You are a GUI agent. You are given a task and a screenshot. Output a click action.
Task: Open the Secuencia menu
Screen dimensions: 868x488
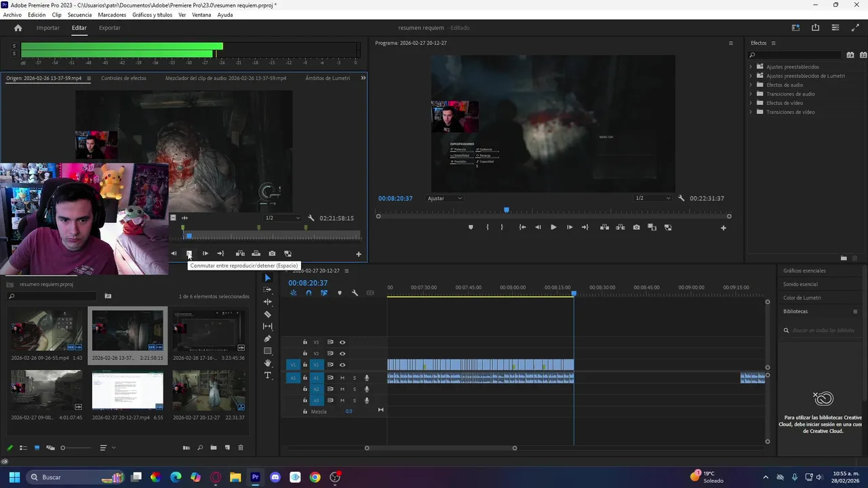click(x=79, y=15)
